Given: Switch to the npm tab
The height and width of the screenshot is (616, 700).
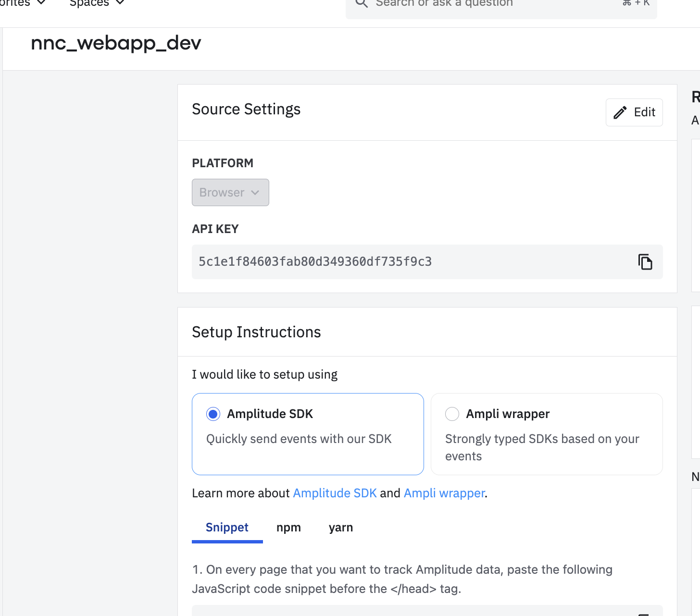Looking at the screenshot, I should [288, 528].
